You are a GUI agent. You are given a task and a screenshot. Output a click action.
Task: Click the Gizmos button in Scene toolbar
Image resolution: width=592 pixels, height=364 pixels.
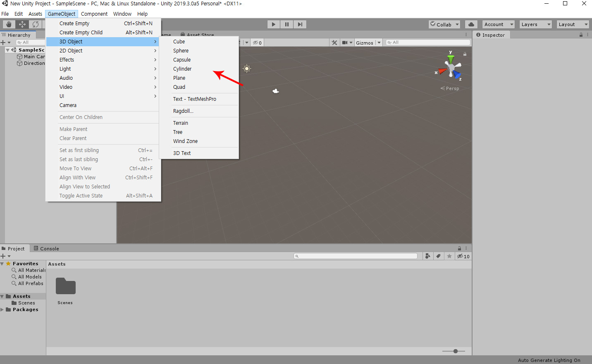[x=365, y=43]
